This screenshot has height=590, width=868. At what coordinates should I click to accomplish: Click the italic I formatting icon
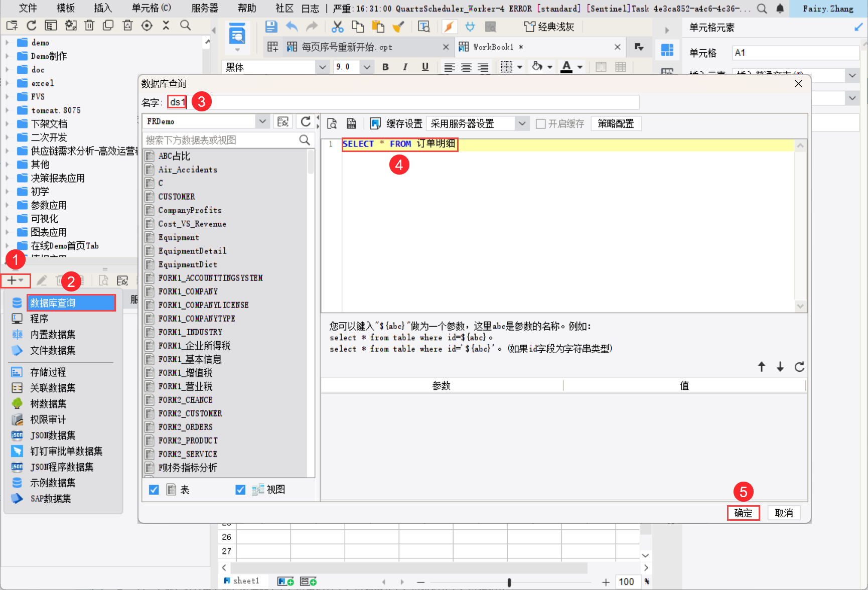pos(405,67)
